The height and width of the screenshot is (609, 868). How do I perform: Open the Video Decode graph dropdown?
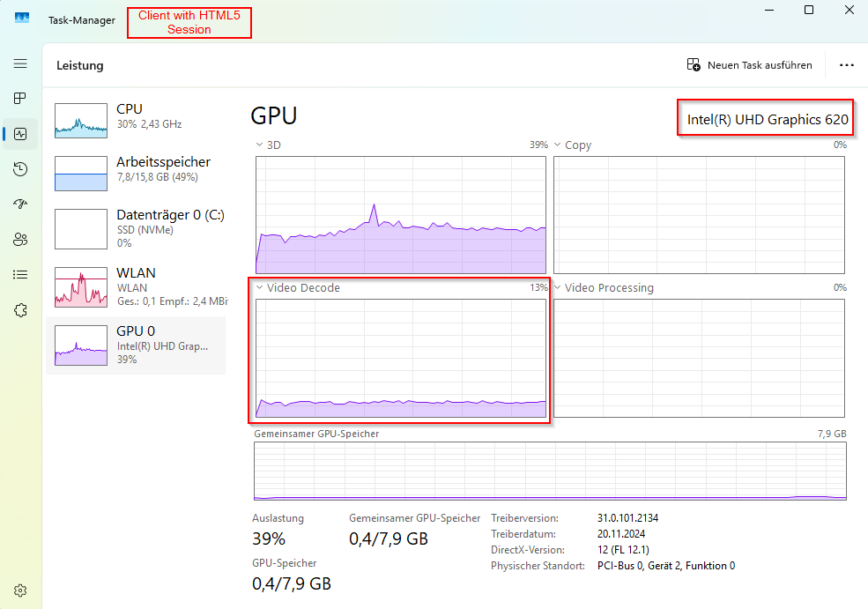(x=259, y=287)
